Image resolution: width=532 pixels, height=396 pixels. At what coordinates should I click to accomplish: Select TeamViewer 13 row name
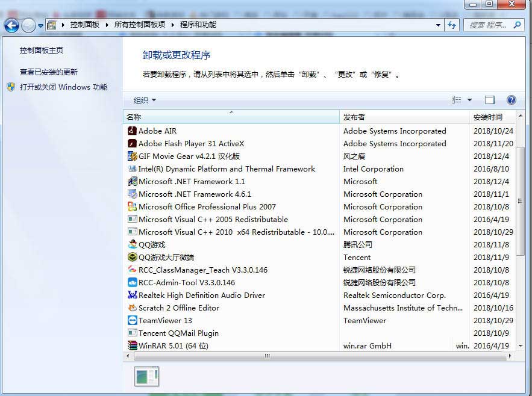165,320
